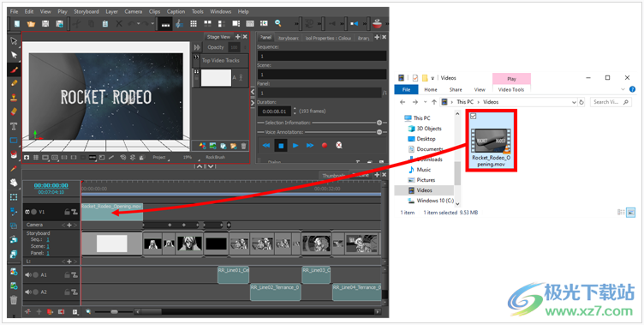
Task: Choose the outlined Select arrow tool
Action: 14,40
